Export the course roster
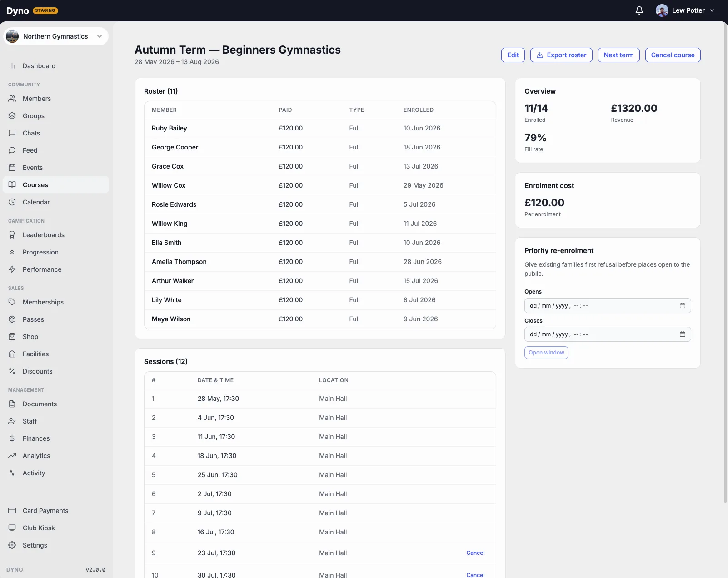 (x=561, y=55)
